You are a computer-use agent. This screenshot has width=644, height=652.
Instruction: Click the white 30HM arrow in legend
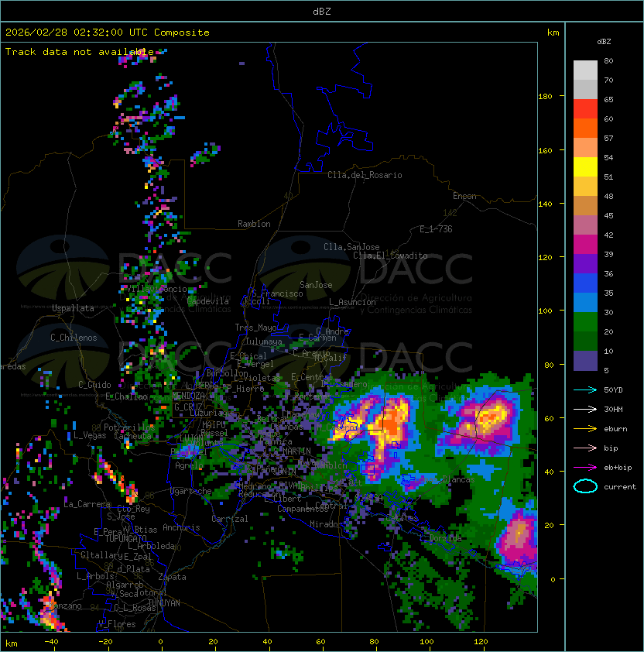point(585,409)
